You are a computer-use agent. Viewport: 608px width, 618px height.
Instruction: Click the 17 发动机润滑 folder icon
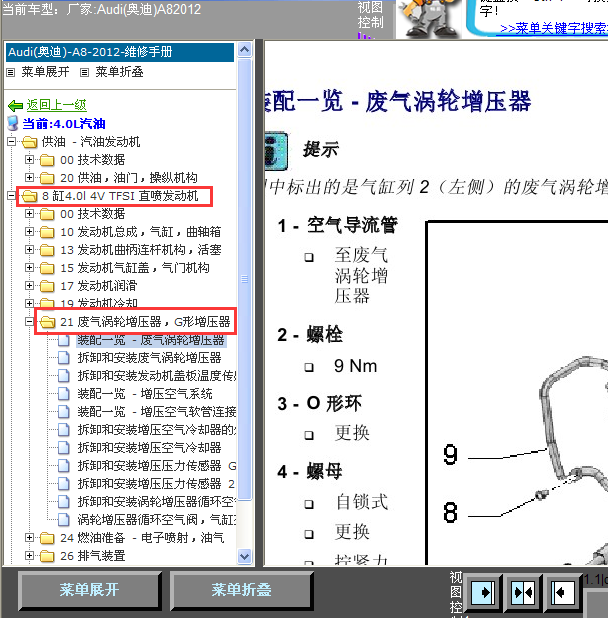(x=47, y=286)
